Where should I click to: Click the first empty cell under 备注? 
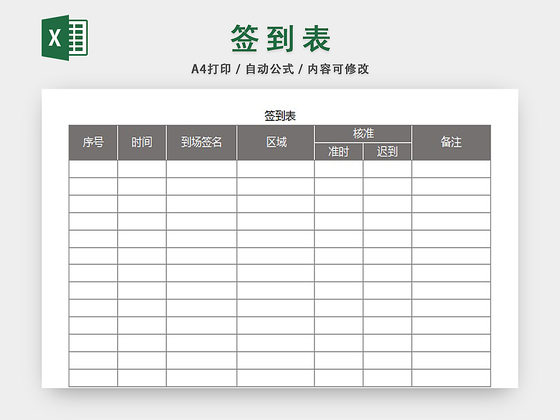tap(451, 169)
